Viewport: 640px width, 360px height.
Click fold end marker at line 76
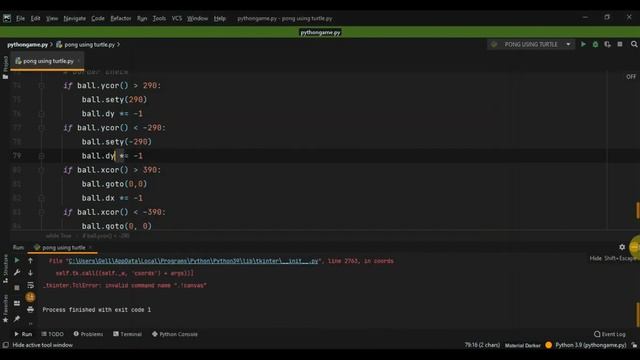click(41, 114)
